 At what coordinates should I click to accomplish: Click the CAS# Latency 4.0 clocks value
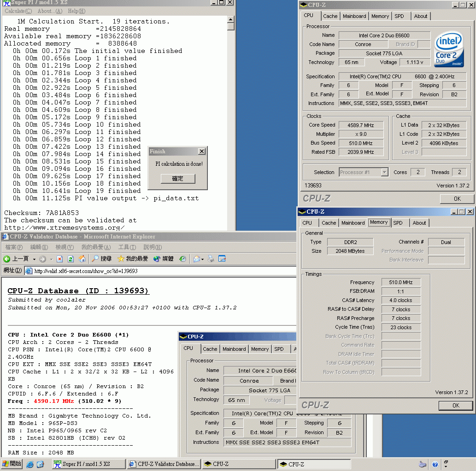(401, 300)
